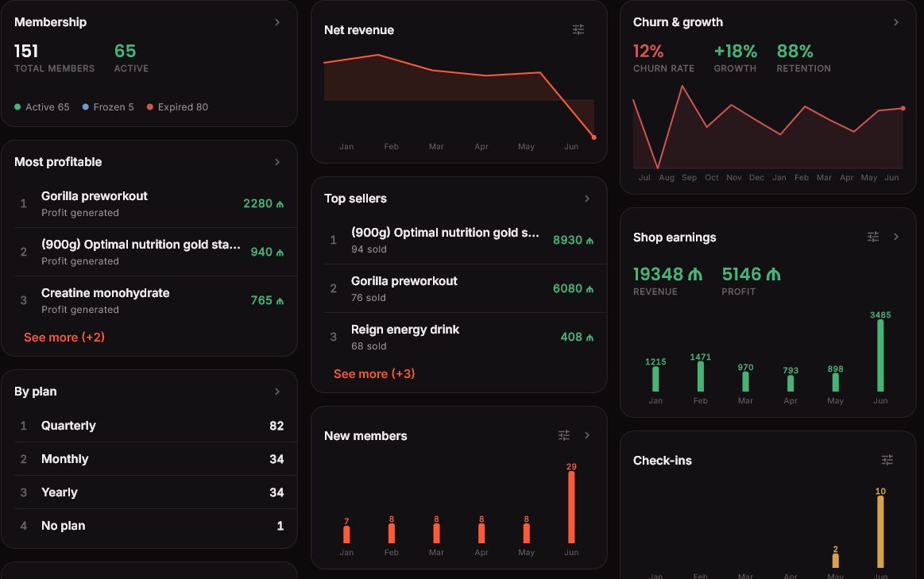Open New members filter sliders icon
This screenshot has width=924, height=579.
coord(564,435)
